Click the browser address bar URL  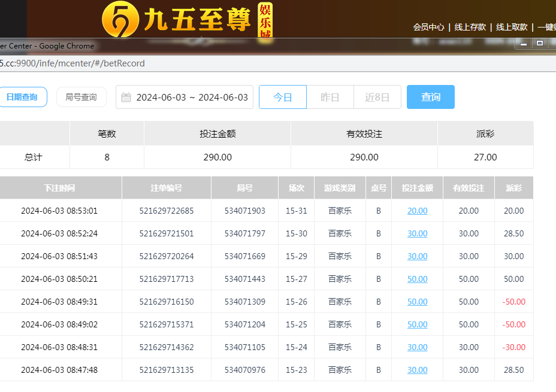72,63
